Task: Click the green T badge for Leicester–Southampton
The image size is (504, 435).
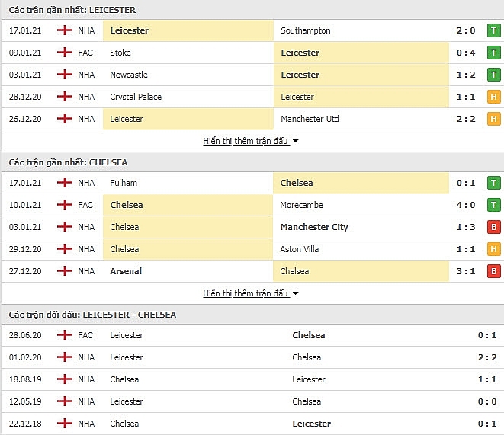Action: point(493,30)
